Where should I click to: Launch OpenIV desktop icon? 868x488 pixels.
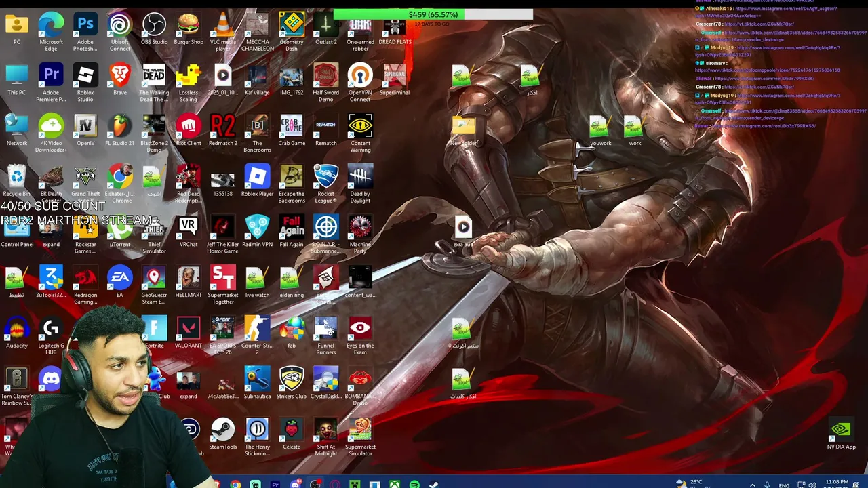click(x=85, y=129)
